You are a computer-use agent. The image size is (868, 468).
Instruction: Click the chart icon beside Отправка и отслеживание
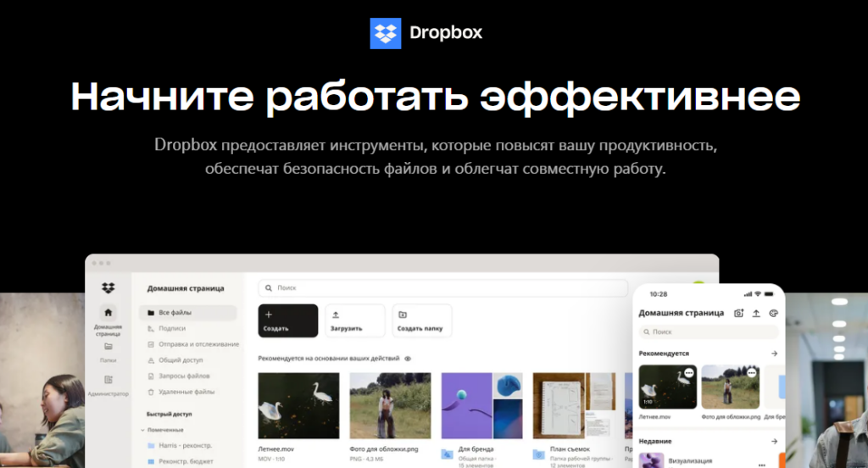[x=151, y=344]
